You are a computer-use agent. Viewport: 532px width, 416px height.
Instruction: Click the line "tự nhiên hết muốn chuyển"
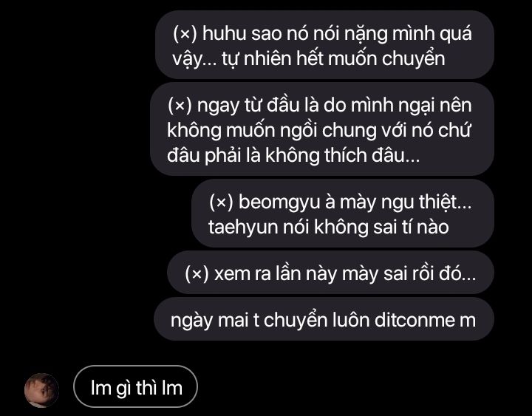333,59
